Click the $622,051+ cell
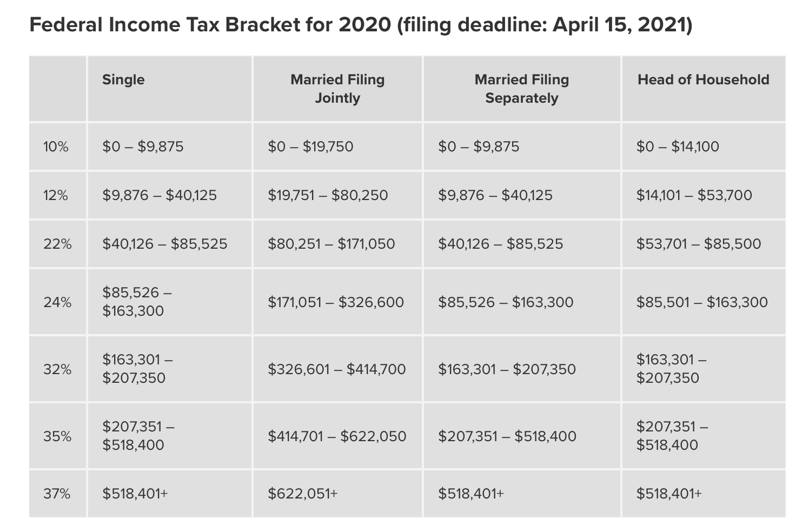 303,493
